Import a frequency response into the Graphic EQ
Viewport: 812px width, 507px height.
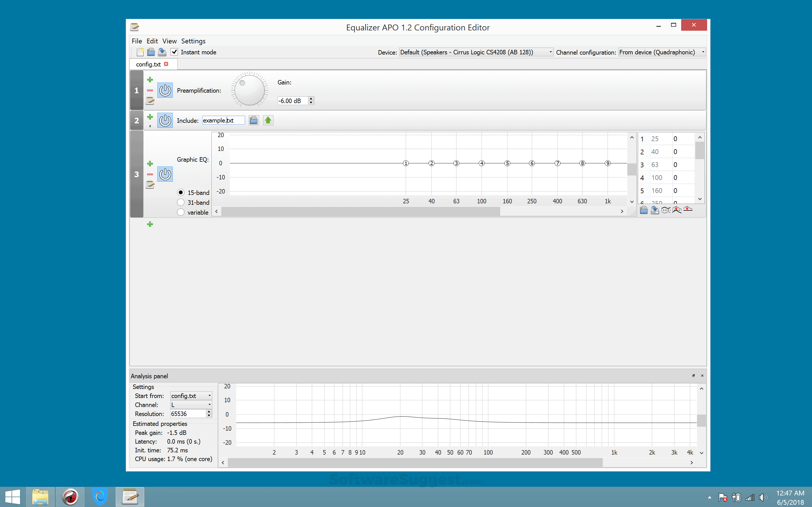tap(644, 210)
